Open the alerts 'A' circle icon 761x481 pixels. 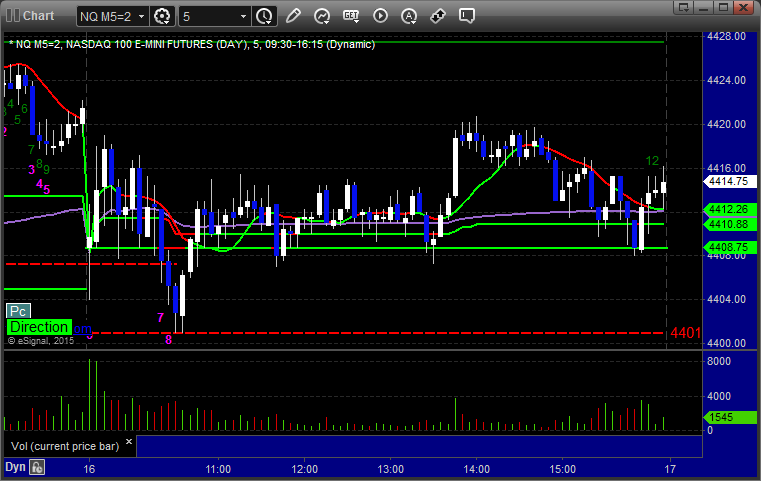(409, 16)
